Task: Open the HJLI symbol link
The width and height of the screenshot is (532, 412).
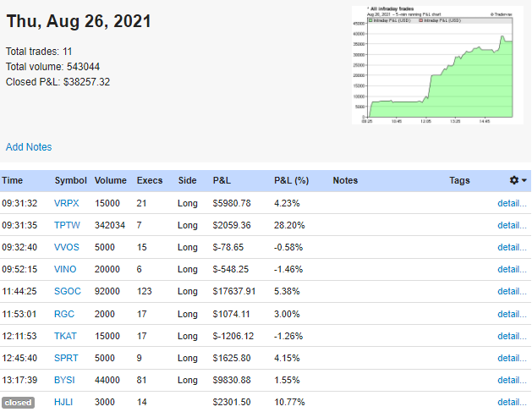Action: [x=63, y=403]
